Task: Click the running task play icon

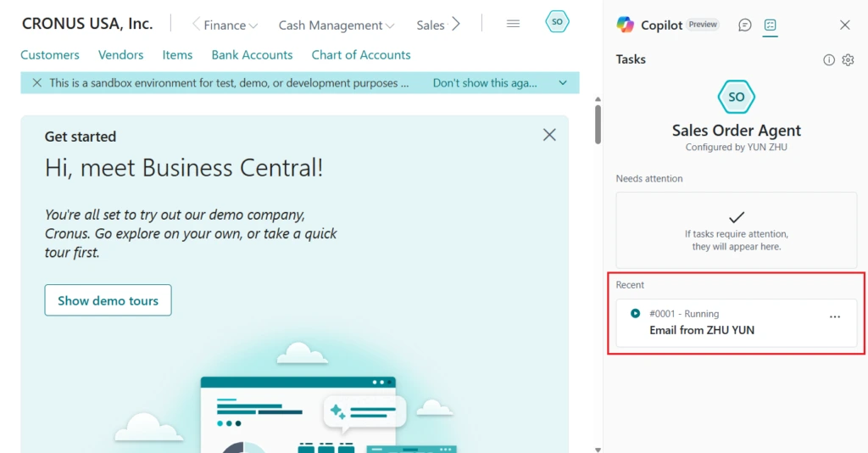Action: click(635, 314)
